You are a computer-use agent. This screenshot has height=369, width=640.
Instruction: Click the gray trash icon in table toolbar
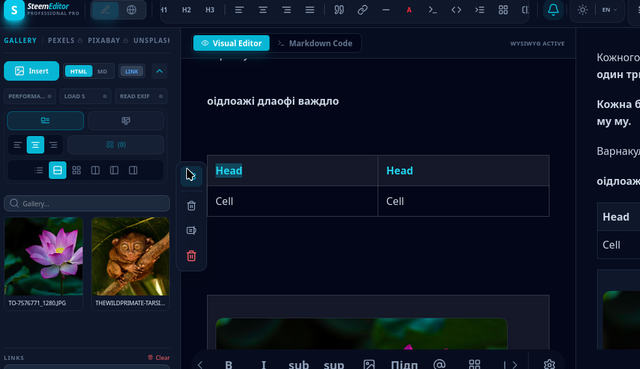click(191, 206)
